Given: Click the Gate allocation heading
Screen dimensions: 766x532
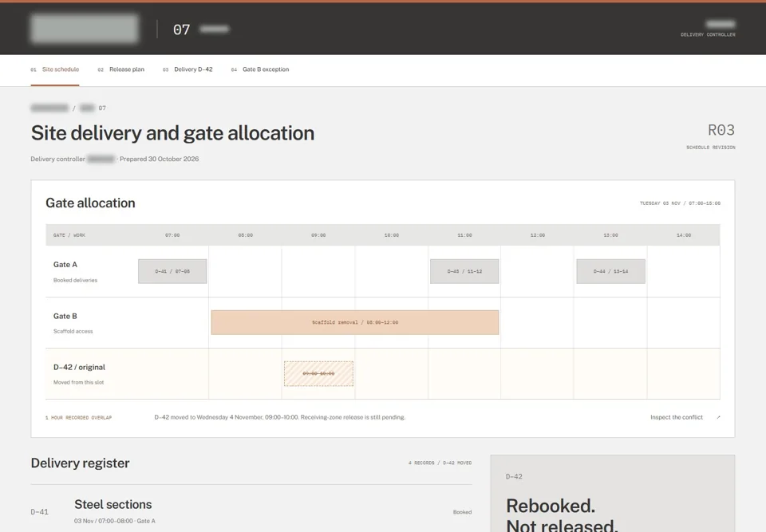Looking at the screenshot, I should (90, 203).
